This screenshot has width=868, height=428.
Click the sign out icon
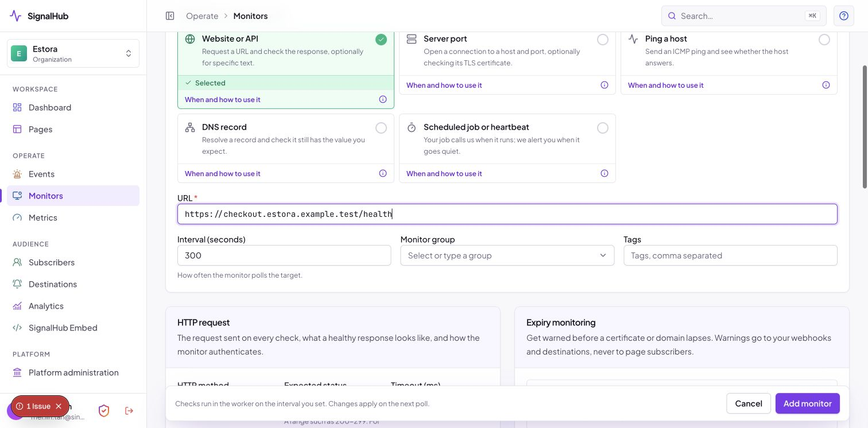[129, 411]
